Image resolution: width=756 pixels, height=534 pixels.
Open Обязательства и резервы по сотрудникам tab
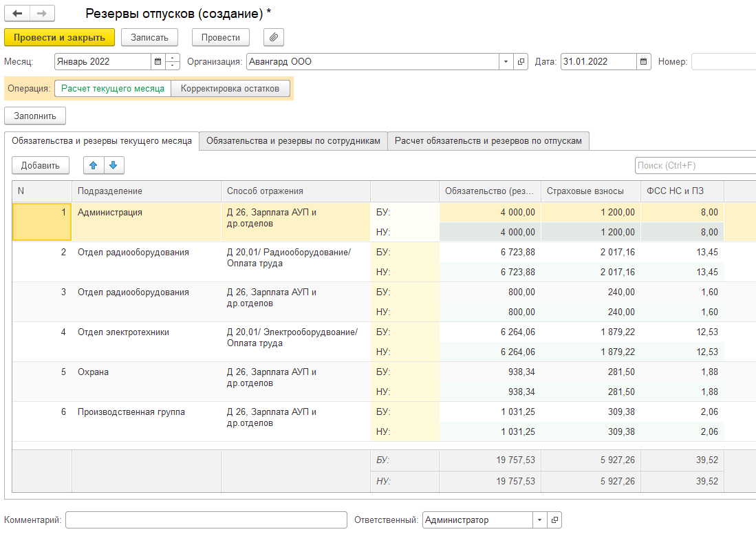(293, 141)
